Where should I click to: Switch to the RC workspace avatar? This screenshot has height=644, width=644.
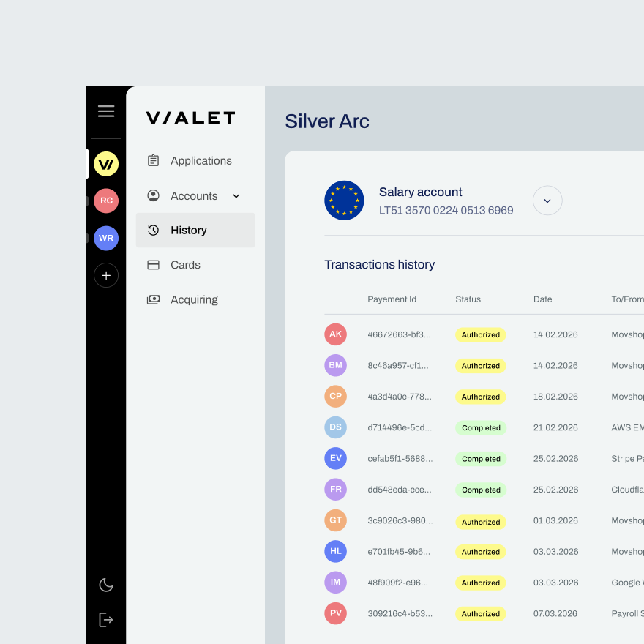[106, 201]
